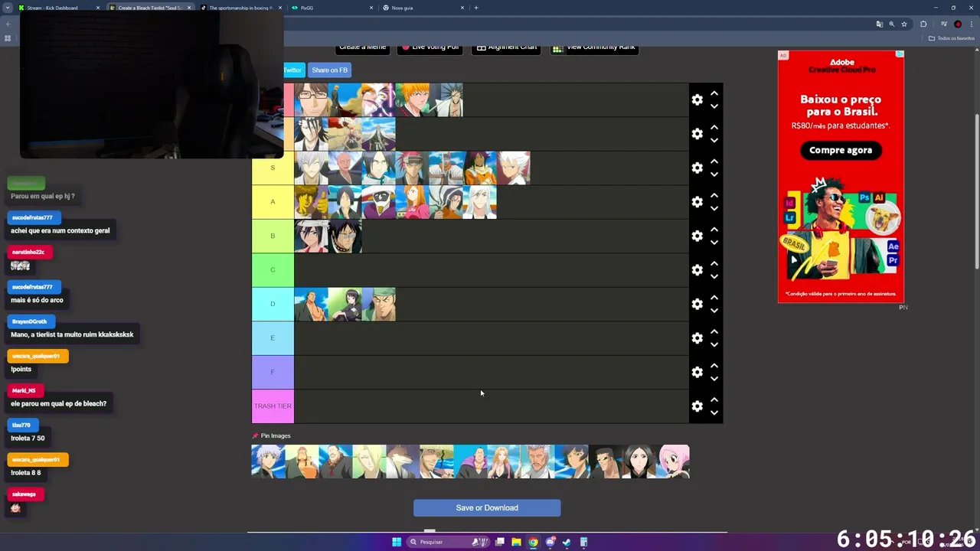Screen dimensions: 980x551
Task: Move the F tier row down
Action: click(x=714, y=379)
